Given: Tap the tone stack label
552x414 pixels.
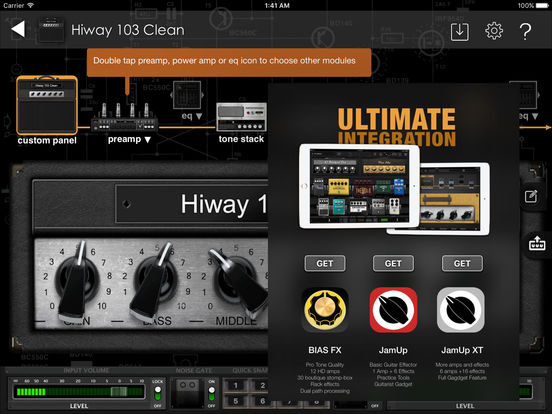Looking at the screenshot, I should (x=241, y=139).
